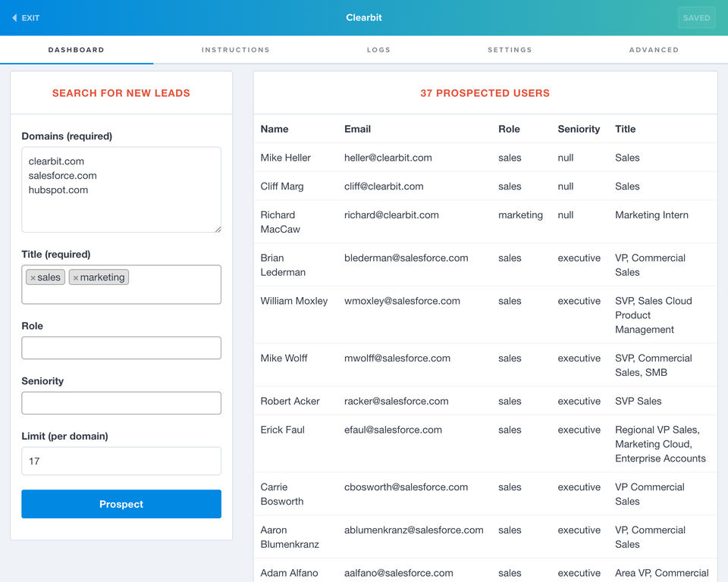This screenshot has width=728, height=582.
Task: Select the Mike Wolff name cell
Action: [284, 358]
